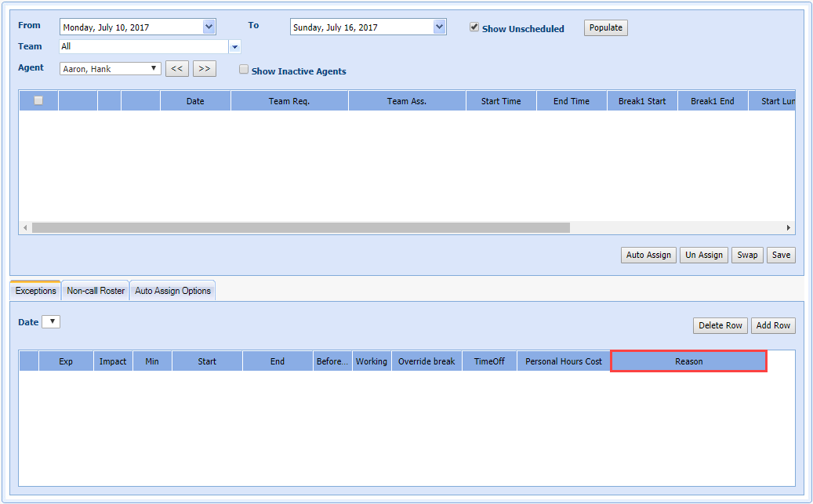813x504 pixels.
Task: Click the Auto Assign button
Action: pos(648,255)
